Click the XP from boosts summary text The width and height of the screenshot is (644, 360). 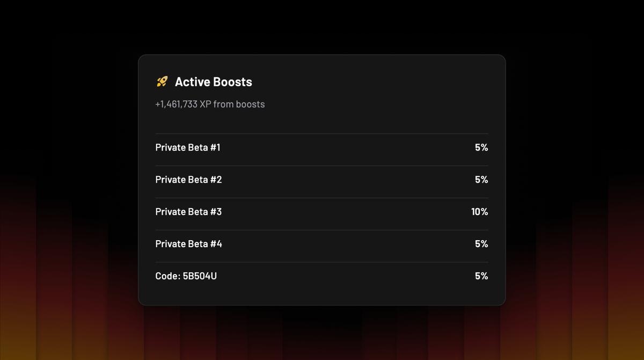pyautogui.click(x=209, y=104)
